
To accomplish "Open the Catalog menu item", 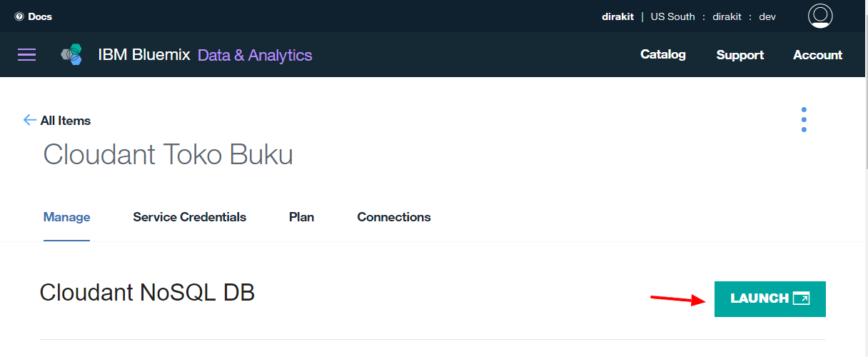I will pos(662,54).
